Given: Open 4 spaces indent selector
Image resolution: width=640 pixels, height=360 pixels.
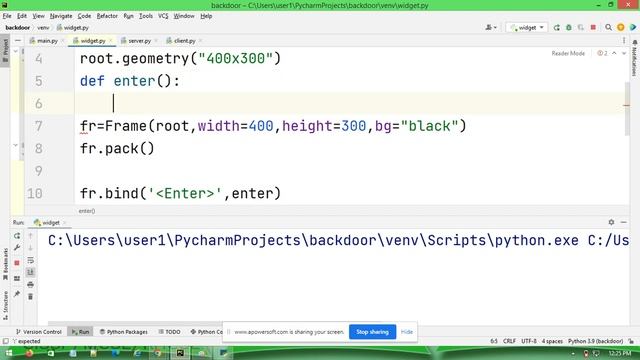Looking at the screenshot, I should 552,341.
